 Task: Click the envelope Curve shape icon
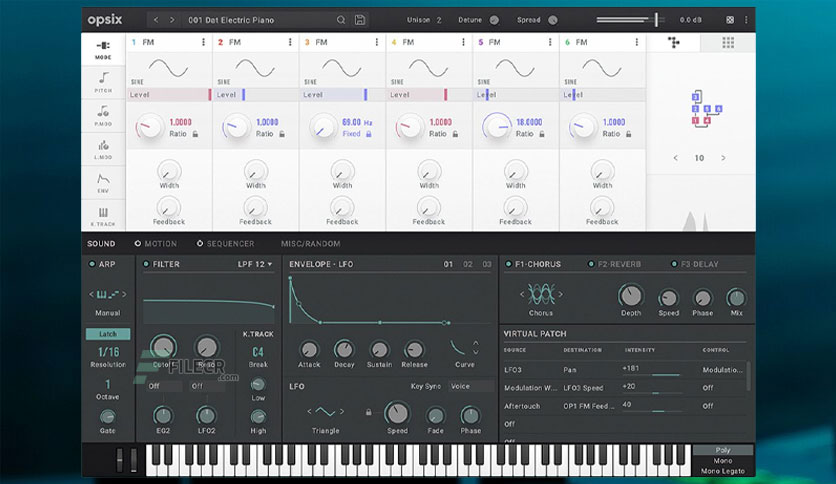pyautogui.click(x=458, y=348)
